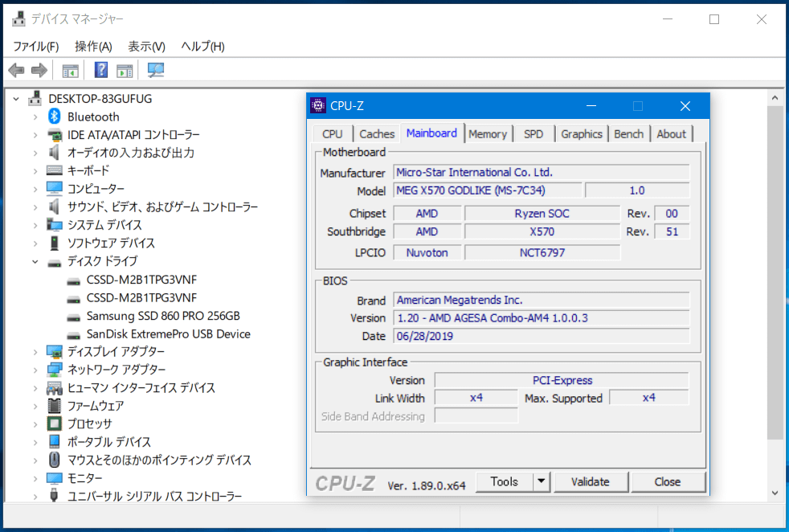Click the Device Manager scrollbar up arrow
789x532 pixels.
(x=775, y=98)
